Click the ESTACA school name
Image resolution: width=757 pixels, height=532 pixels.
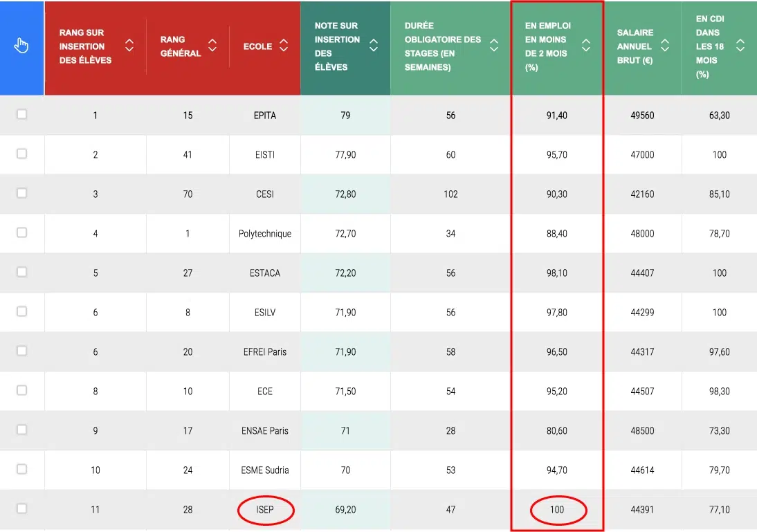click(x=265, y=273)
